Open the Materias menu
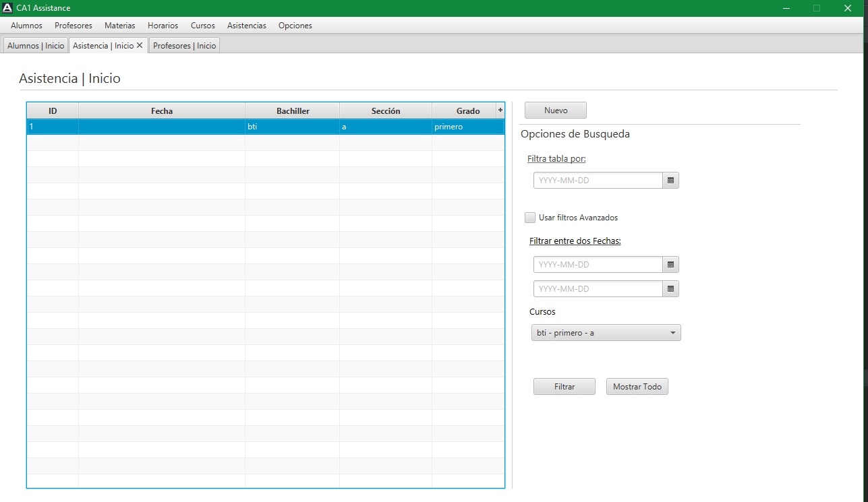Screen dimensions: 868x502 (x=120, y=26)
